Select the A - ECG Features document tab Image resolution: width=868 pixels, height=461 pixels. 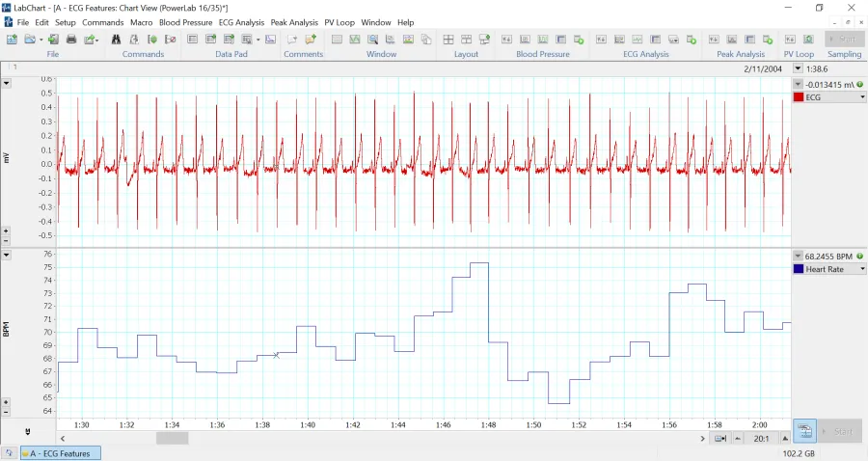click(x=60, y=453)
